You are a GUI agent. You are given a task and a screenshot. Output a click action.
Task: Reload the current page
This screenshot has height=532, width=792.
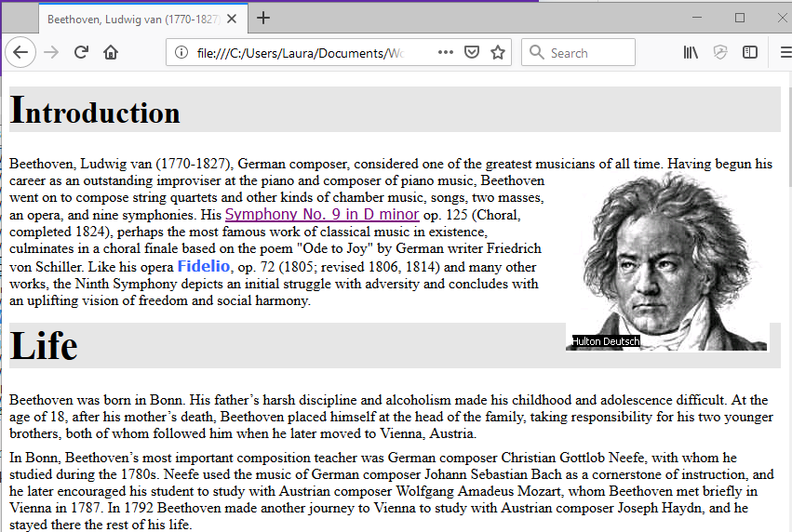pos(81,52)
